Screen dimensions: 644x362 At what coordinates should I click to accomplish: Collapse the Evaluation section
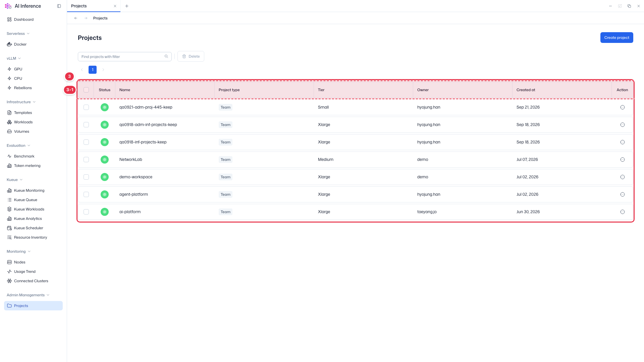click(x=18, y=145)
